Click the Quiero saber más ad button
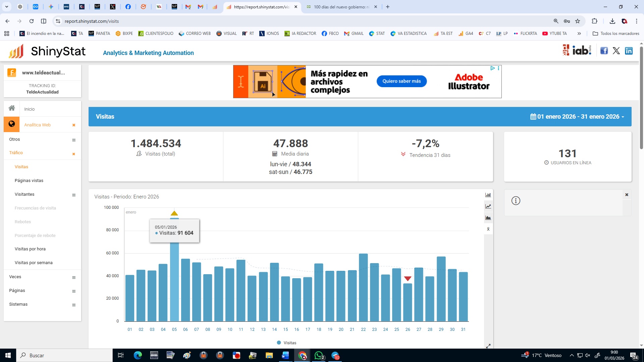 pyautogui.click(x=401, y=81)
